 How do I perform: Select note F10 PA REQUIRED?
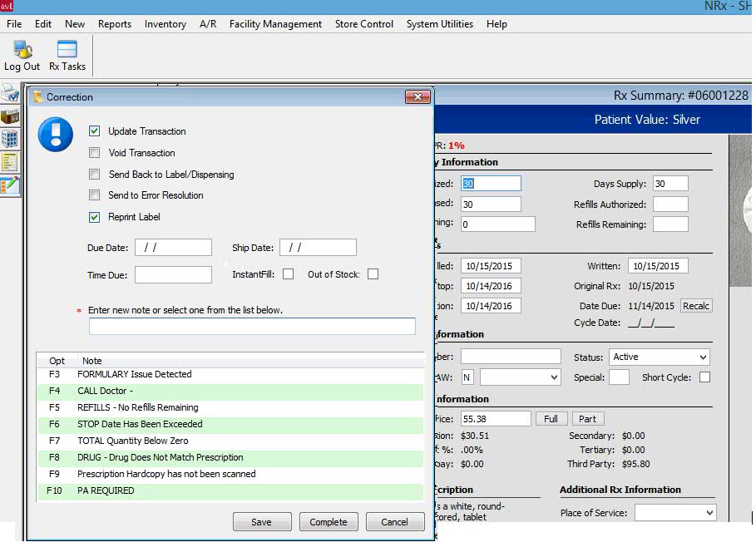click(x=230, y=491)
